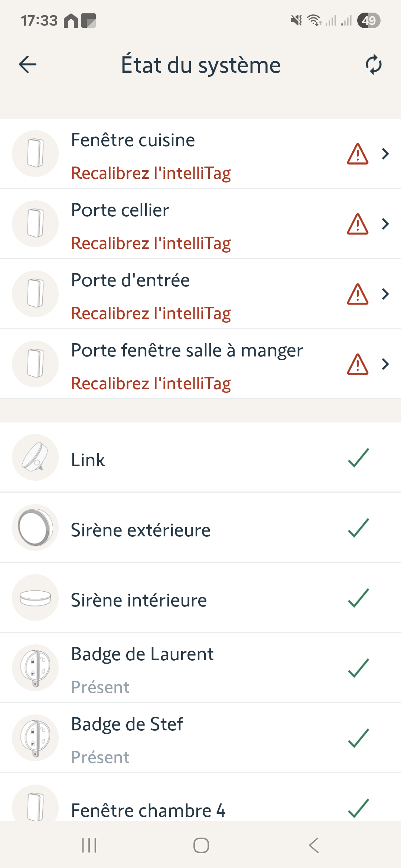Tap the Sirène intérieure device icon
This screenshot has width=401, height=868.
35,598
